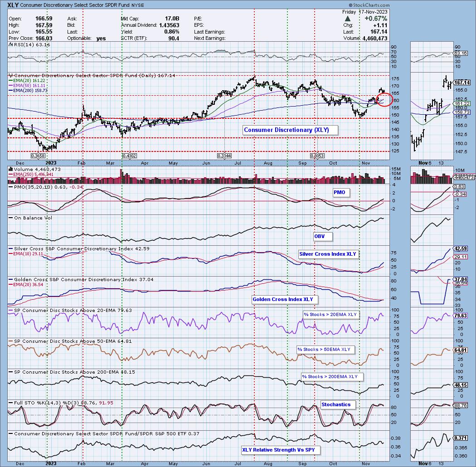Click the 88.76 stochastics value tag

(x=461, y=405)
